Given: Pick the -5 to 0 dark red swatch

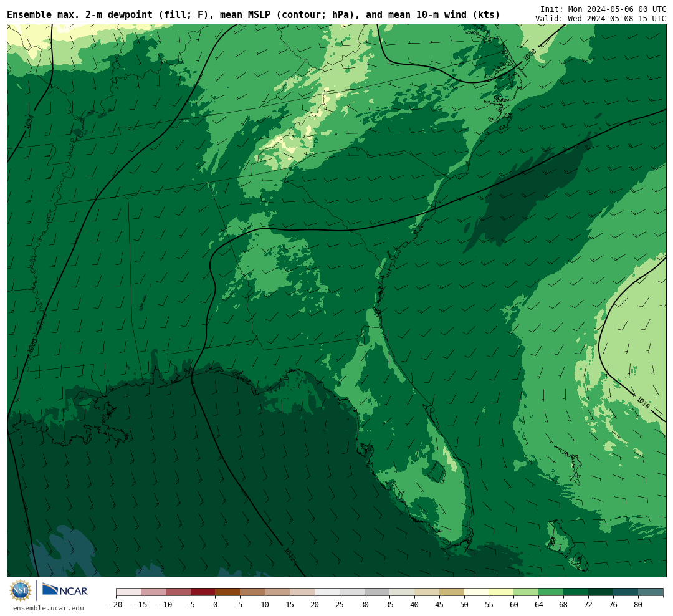Looking at the screenshot, I should pyautogui.click(x=203, y=592).
